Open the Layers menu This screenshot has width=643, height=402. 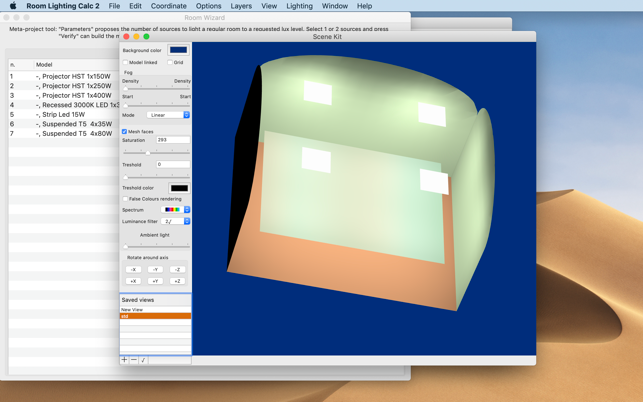point(241,6)
